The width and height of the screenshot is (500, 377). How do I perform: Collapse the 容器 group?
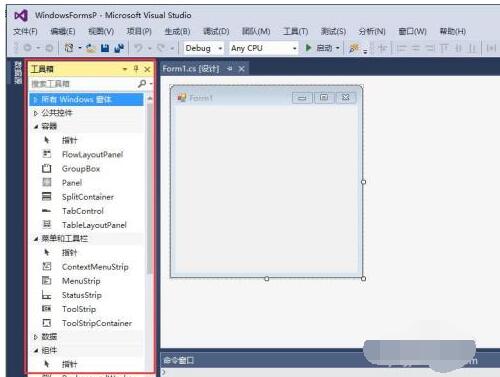coord(35,127)
